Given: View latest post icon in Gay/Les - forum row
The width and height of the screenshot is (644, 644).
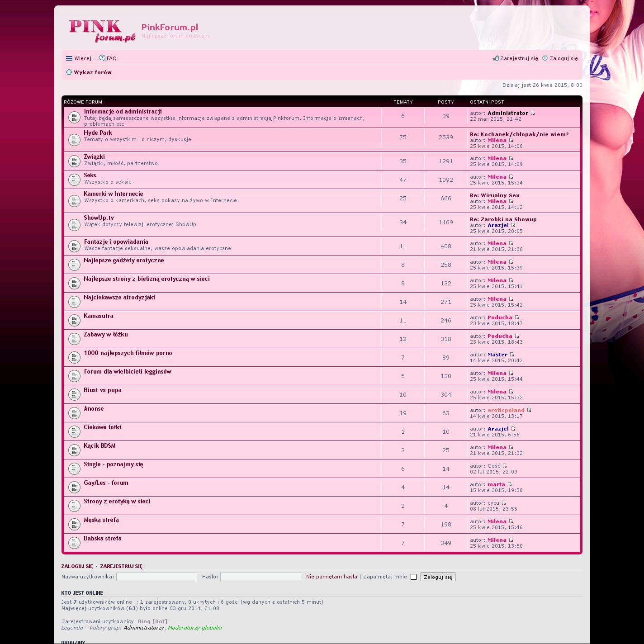Looking at the screenshot, I should (x=510, y=484).
